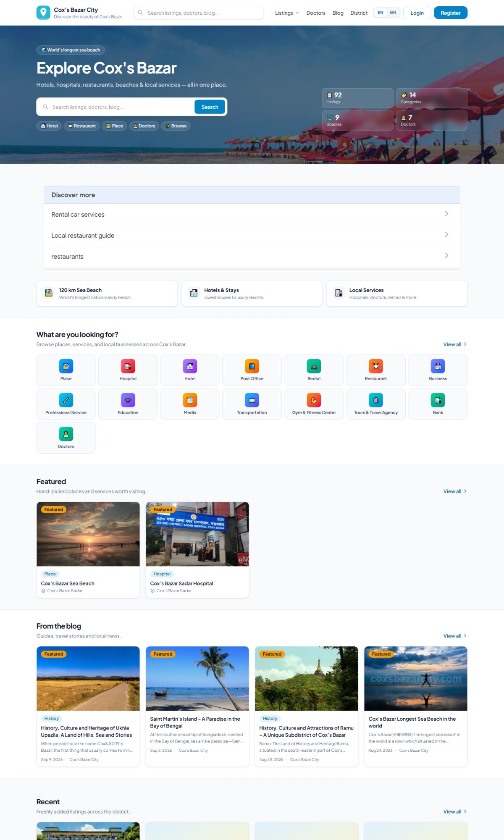
Task: Click the 9 Upazilas stat card
Action: point(357,120)
